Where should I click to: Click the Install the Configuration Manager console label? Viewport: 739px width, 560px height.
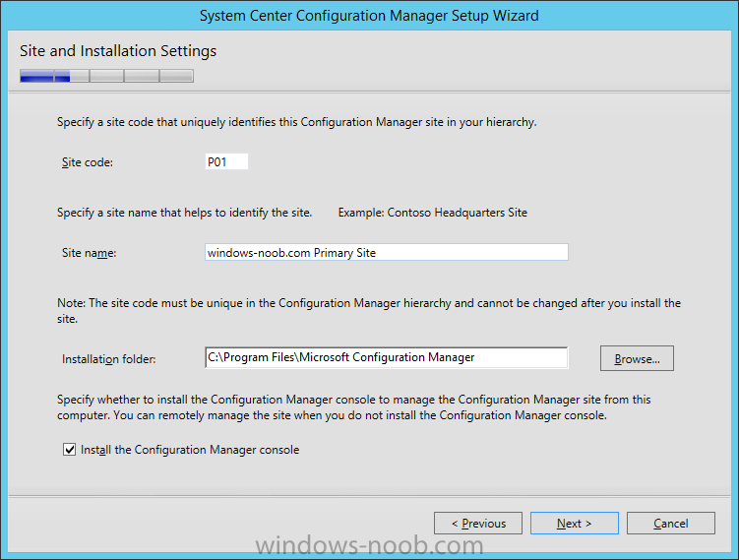click(190, 450)
